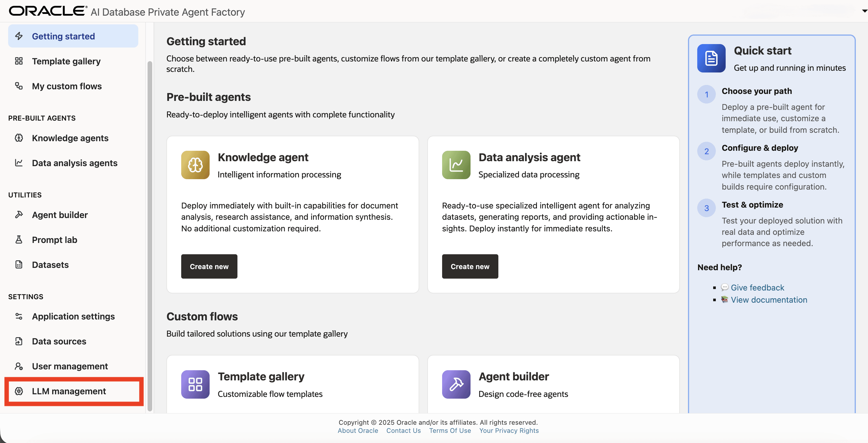This screenshot has height=443, width=868.
Task: Click step 3 number badge in Quick start
Action: (707, 208)
